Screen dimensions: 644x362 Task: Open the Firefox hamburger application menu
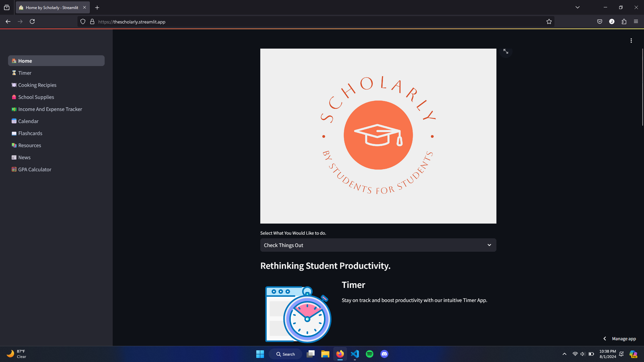pyautogui.click(x=636, y=22)
